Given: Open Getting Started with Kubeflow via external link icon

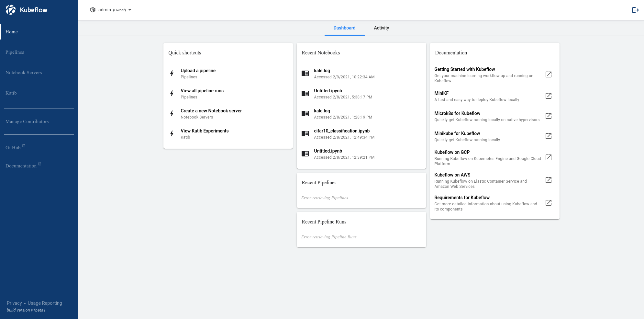Looking at the screenshot, I should point(549,74).
